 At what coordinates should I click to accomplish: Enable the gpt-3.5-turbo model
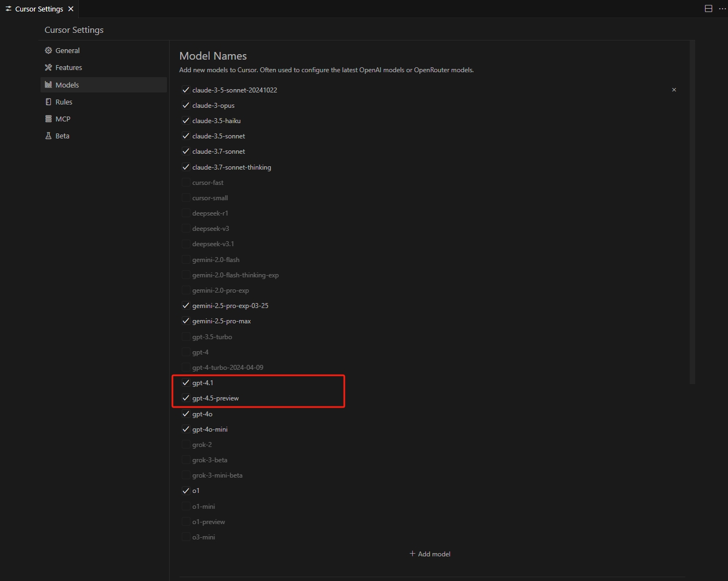[186, 336]
